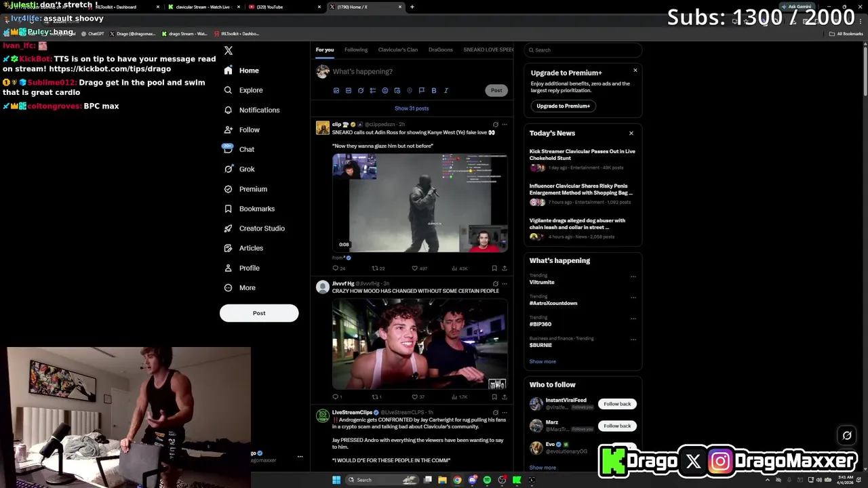Open account menu dots near agomaxxer
The image size is (868, 488).
tap(300, 457)
